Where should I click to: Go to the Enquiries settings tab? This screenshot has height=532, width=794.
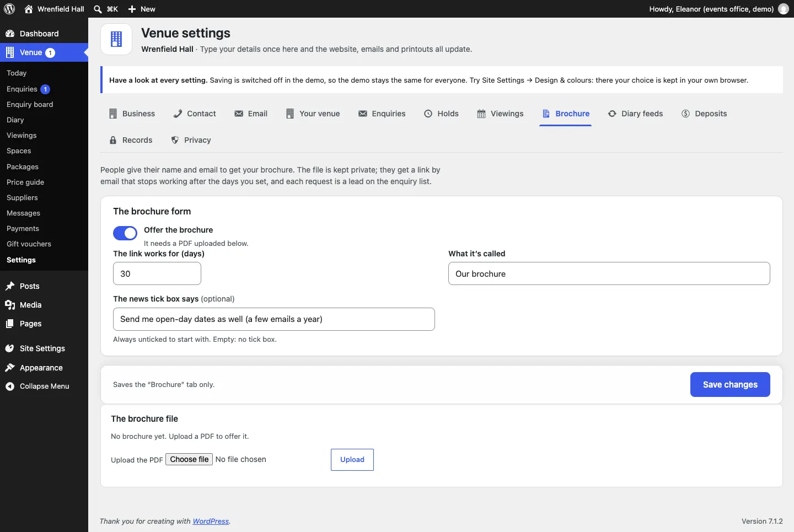click(382, 114)
